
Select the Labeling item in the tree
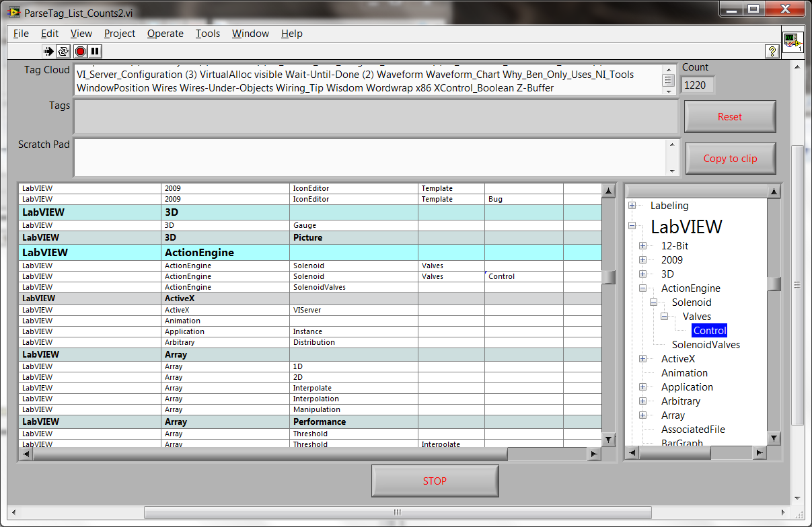pos(669,206)
